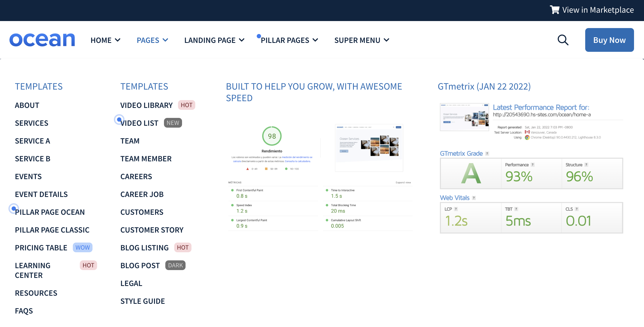
Task: Click the LCP question mark icon
Action: tap(456, 209)
